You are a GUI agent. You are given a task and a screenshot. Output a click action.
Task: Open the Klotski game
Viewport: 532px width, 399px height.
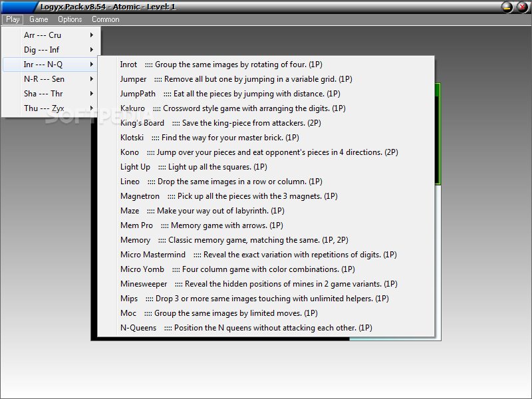(x=266, y=138)
